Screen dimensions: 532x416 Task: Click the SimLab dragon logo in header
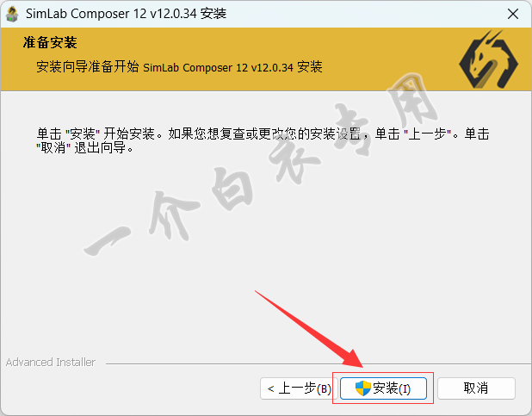[488, 59]
